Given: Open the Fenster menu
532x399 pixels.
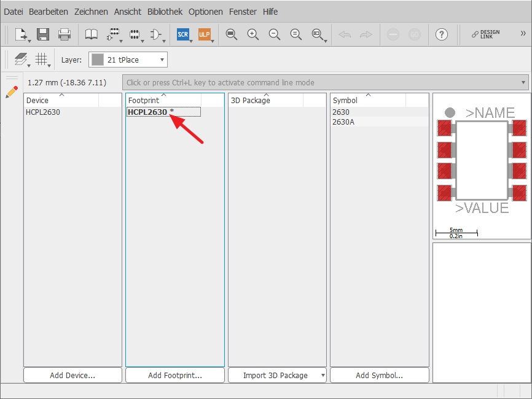Looking at the screenshot, I should point(243,12).
